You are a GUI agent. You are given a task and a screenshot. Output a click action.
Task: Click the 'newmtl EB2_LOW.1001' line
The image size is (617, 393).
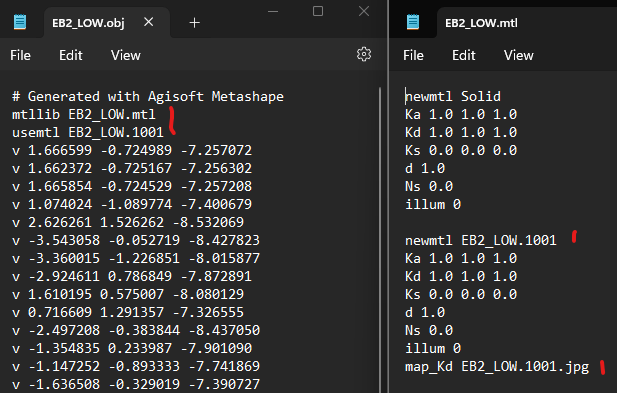(480, 240)
